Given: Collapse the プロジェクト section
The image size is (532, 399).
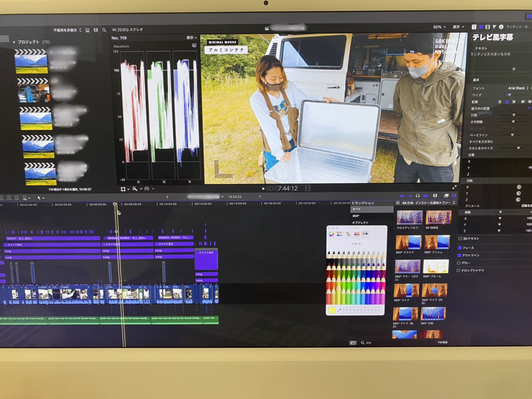Looking at the screenshot, I should click(x=14, y=43).
